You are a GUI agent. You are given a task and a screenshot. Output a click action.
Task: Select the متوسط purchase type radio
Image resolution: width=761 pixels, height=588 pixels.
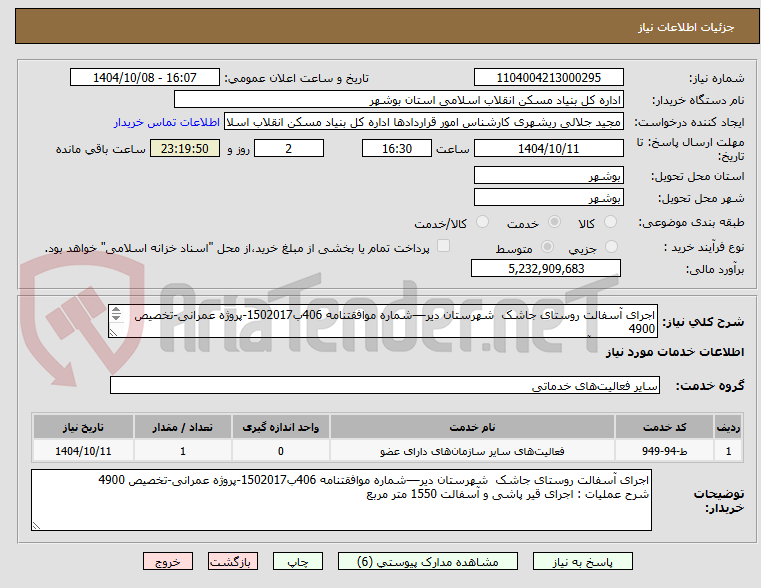click(547, 247)
